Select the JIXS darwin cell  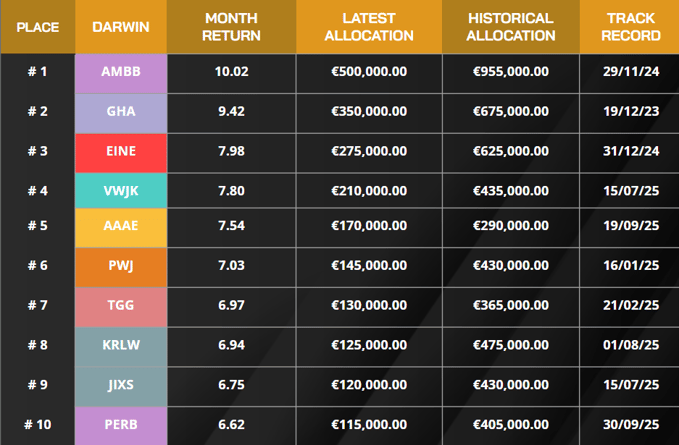tap(121, 387)
